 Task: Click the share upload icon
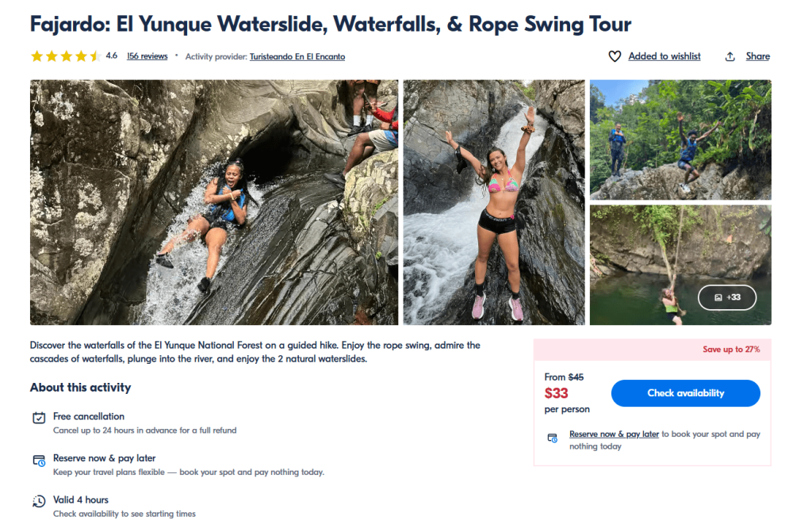click(x=730, y=56)
